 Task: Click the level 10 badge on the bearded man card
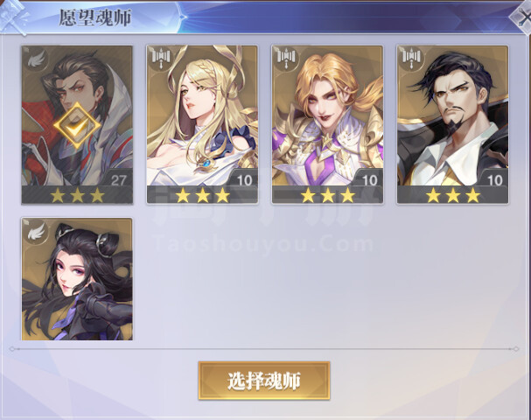tap(495, 180)
